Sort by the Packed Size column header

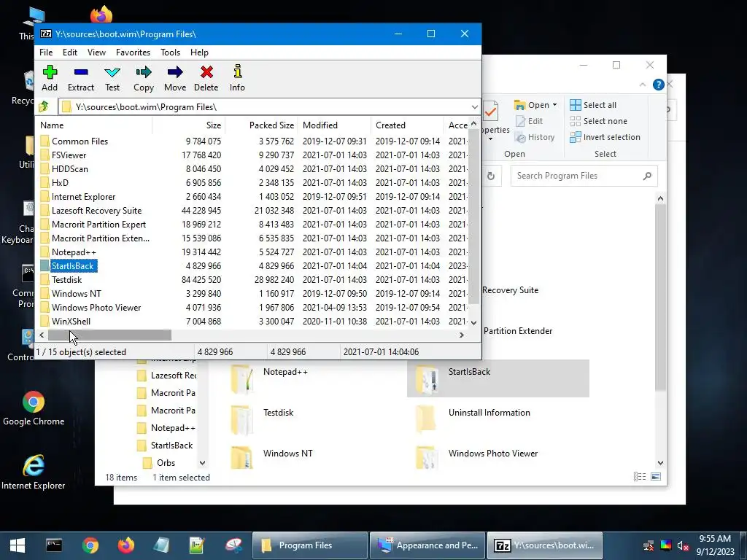tap(262, 125)
